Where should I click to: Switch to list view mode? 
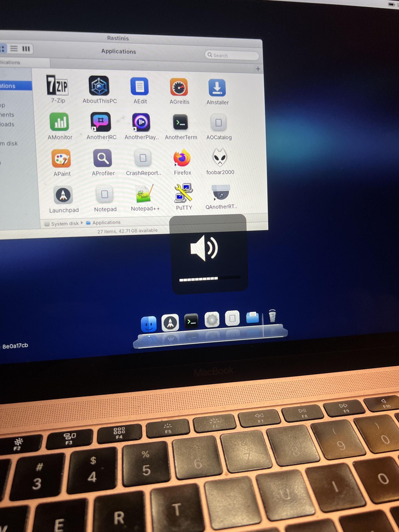(x=14, y=49)
